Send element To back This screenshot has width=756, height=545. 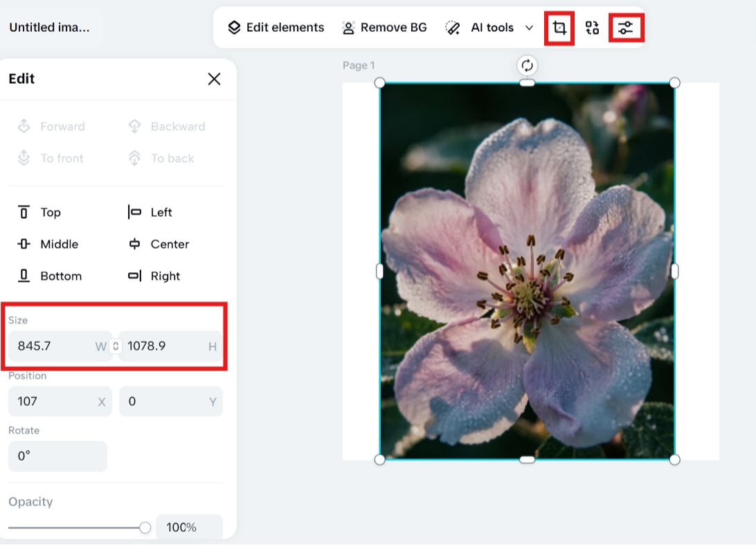tap(161, 158)
